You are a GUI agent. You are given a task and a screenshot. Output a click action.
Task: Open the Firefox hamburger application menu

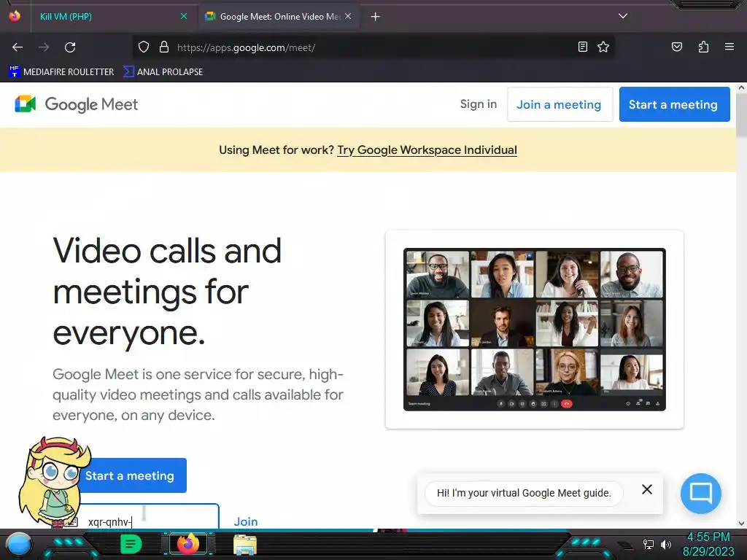tap(729, 47)
